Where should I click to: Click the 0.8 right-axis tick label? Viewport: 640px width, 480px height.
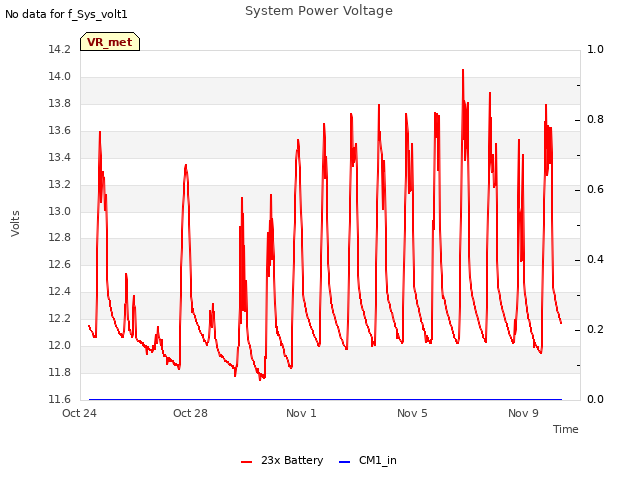coord(595,120)
